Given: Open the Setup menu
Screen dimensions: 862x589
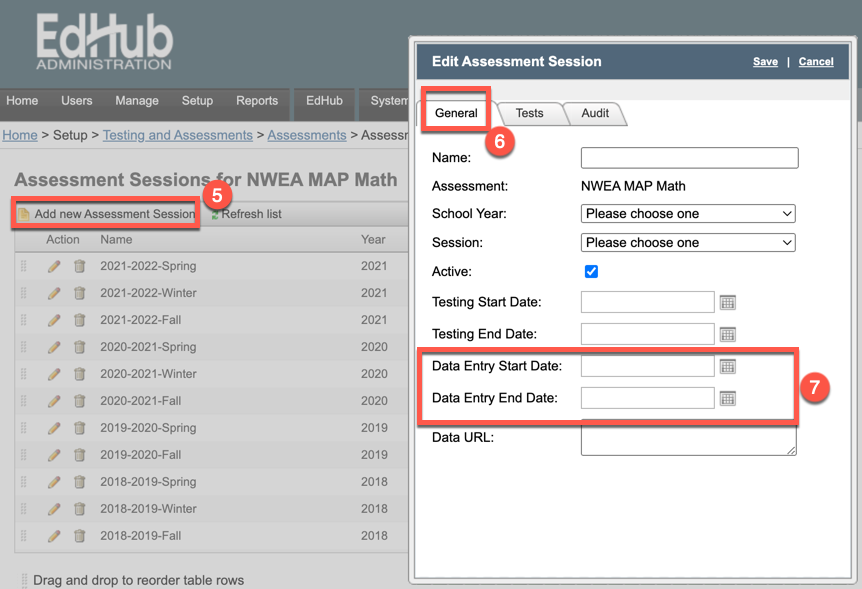Looking at the screenshot, I should click(197, 101).
